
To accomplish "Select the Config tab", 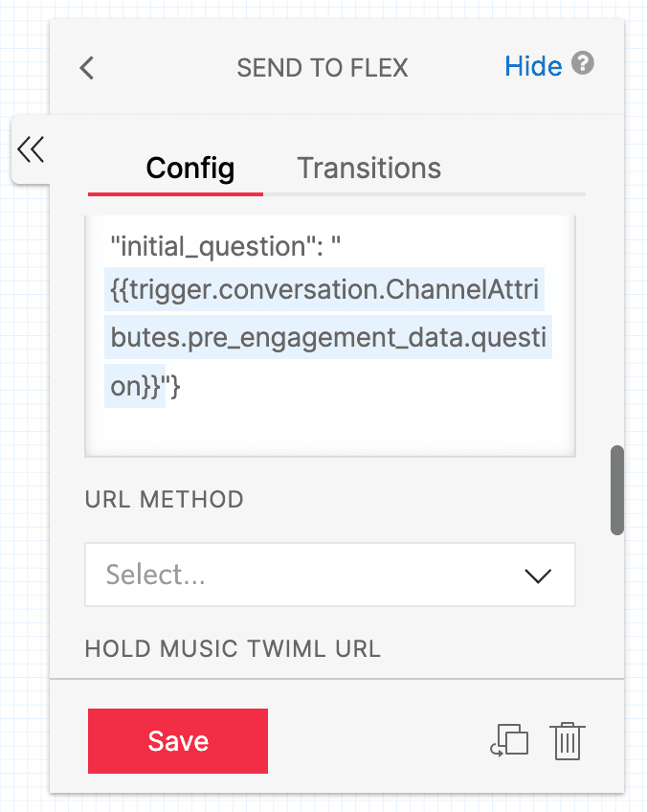I will pyautogui.click(x=189, y=168).
